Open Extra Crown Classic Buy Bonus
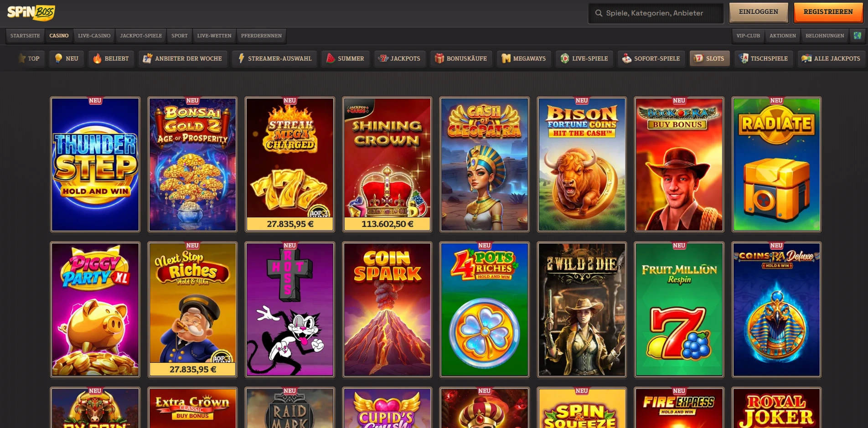868x428 pixels. click(x=193, y=408)
